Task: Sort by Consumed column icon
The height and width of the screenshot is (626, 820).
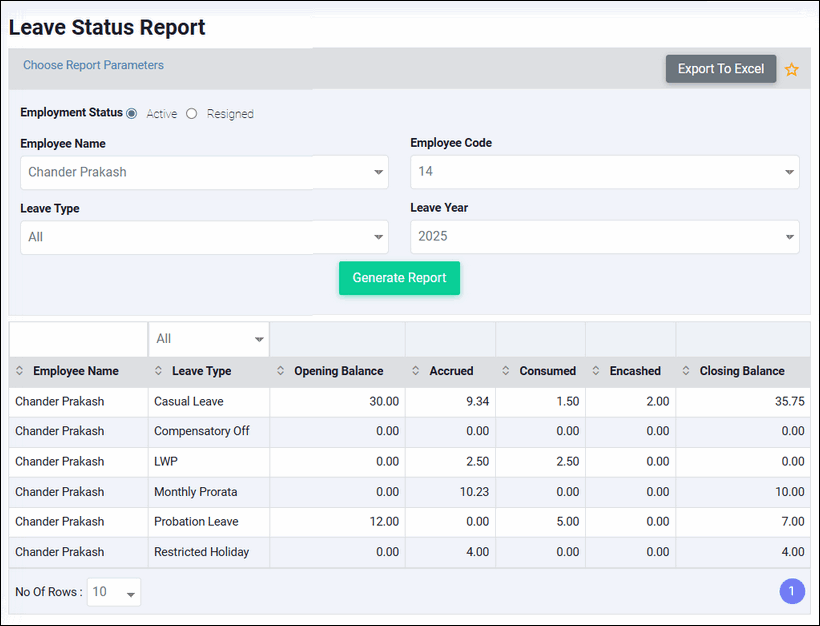Action: click(506, 371)
